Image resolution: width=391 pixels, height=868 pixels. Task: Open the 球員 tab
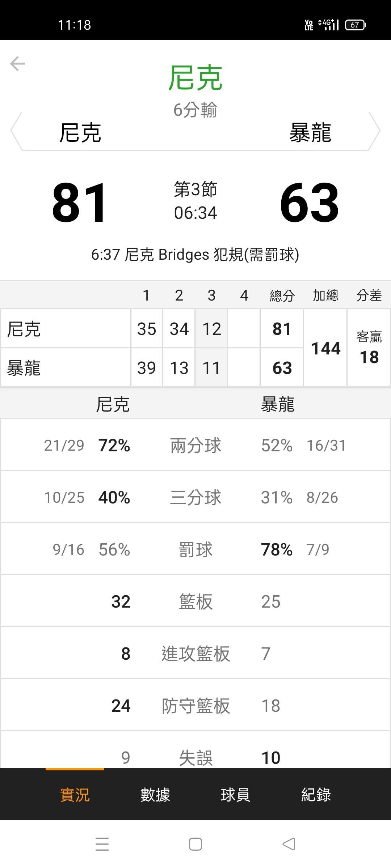tap(235, 795)
